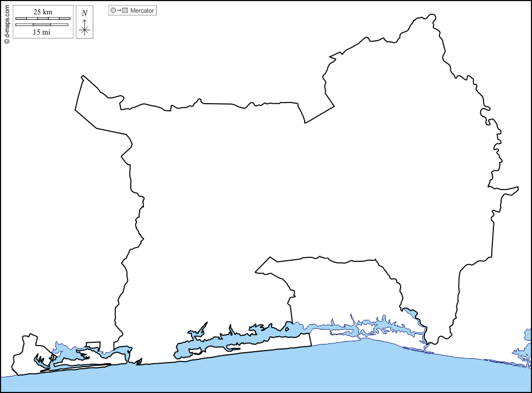The width and height of the screenshot is (532, 393).
Task: Click the 25 km scale text
Action: pyautogui.click(x=42, y=12)
